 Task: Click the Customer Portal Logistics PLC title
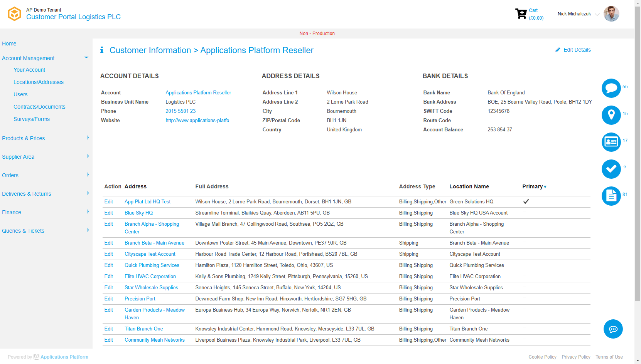73,17
